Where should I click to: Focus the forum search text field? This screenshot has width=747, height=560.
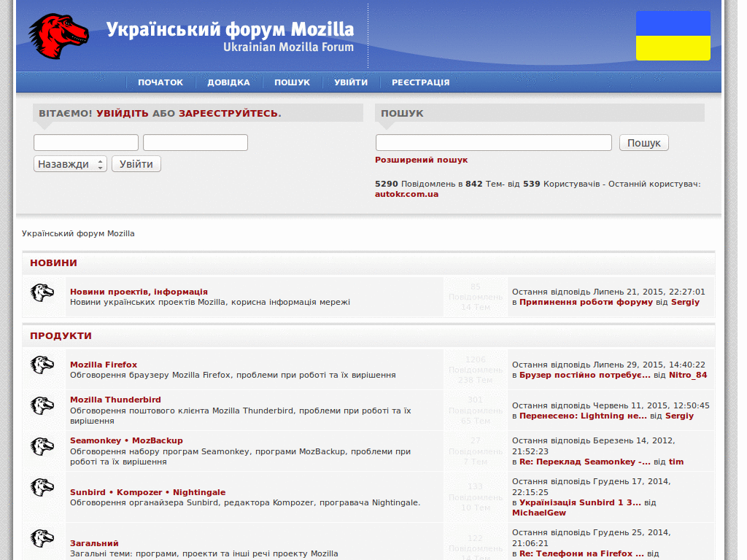point(494,142)
